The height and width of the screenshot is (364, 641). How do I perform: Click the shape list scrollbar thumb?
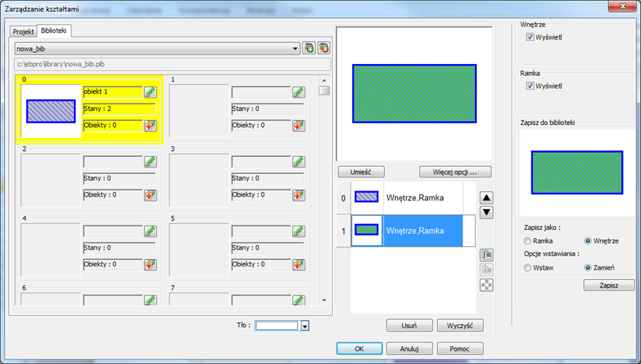point(324,91)
